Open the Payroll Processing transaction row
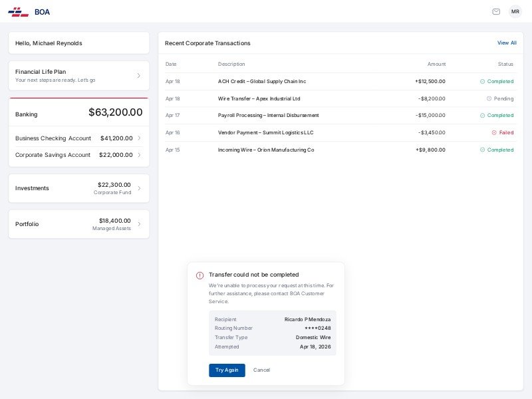The image size is (532, 399). (x=268, y=115)
